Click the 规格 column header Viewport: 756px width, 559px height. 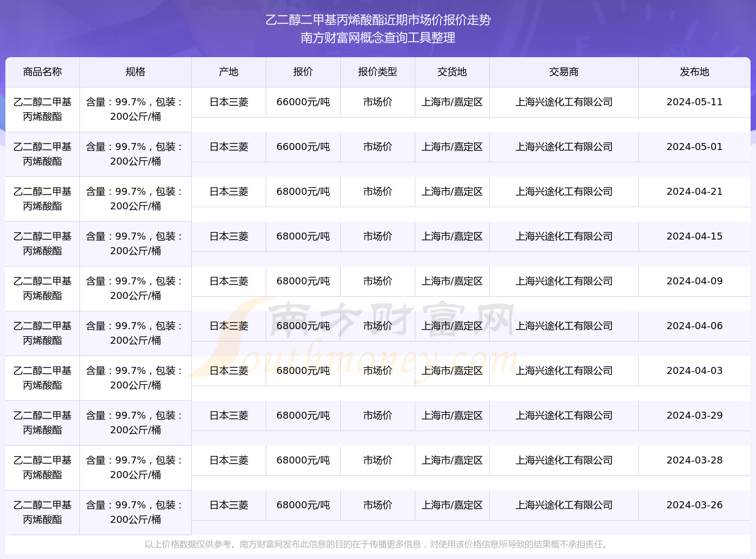click(x=136, y=72)
